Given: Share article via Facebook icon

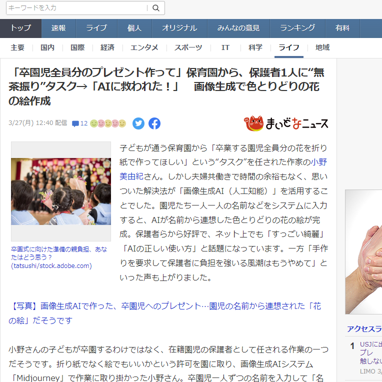Looking at the screenshot, I should coord(154,123).
